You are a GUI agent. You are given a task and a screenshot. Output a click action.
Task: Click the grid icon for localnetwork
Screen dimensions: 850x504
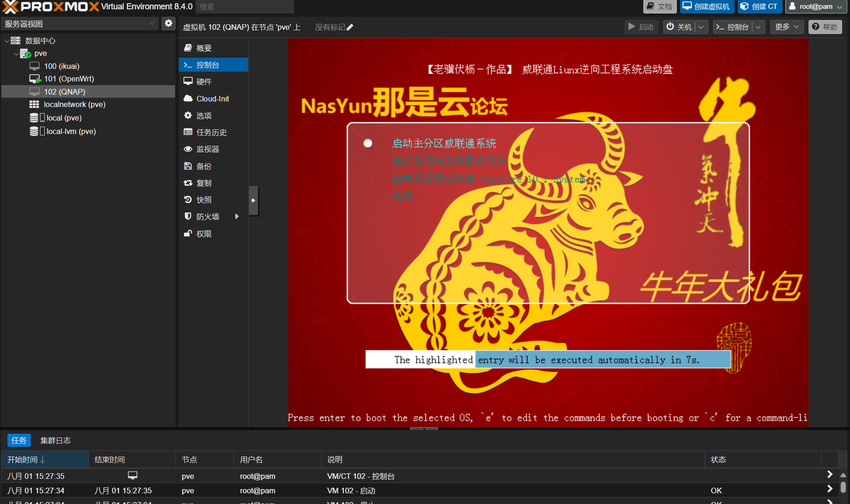tap(34, 104)
